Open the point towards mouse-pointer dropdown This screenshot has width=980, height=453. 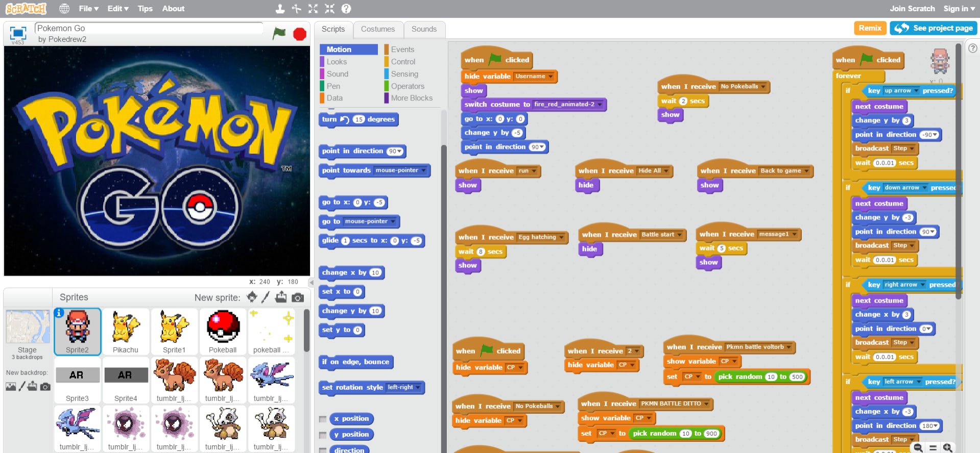[423, 170]
